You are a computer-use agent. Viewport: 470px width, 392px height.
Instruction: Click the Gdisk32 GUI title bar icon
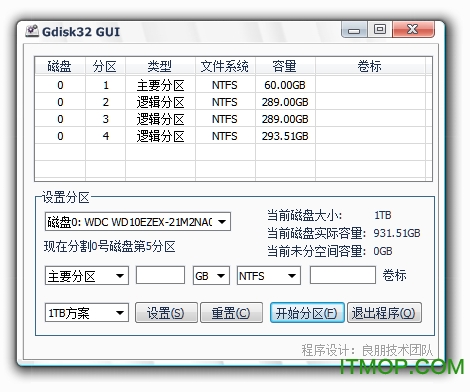point(32,31)
